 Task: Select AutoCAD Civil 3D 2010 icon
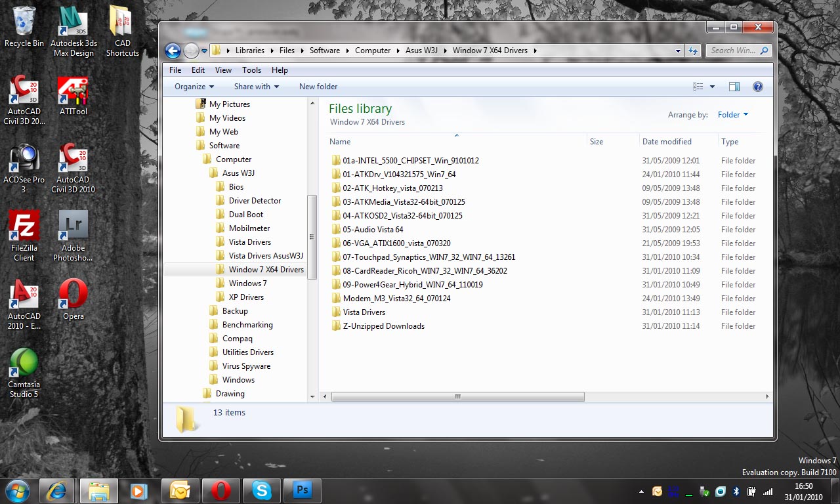(73, 168)
